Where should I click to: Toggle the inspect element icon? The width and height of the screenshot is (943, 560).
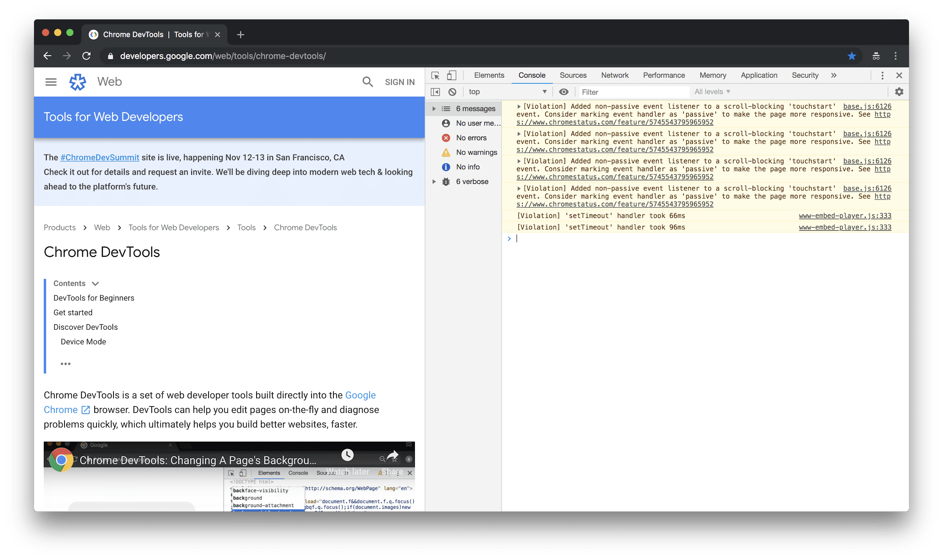tap(435, 75)
